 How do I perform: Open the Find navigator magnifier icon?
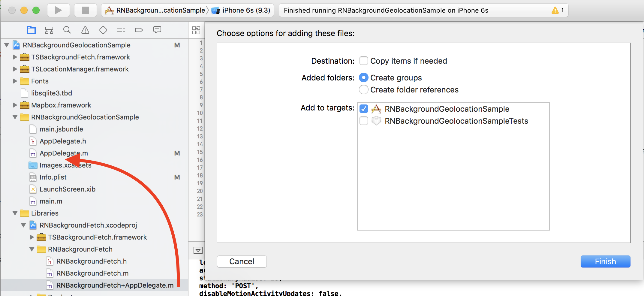point(67,30)
